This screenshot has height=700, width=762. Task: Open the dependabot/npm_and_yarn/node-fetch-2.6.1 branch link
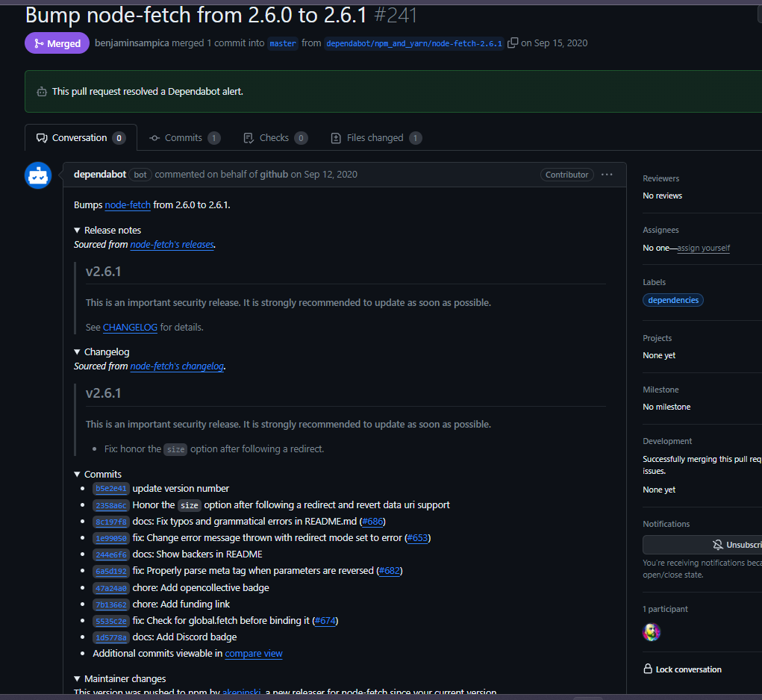(414, 43)
